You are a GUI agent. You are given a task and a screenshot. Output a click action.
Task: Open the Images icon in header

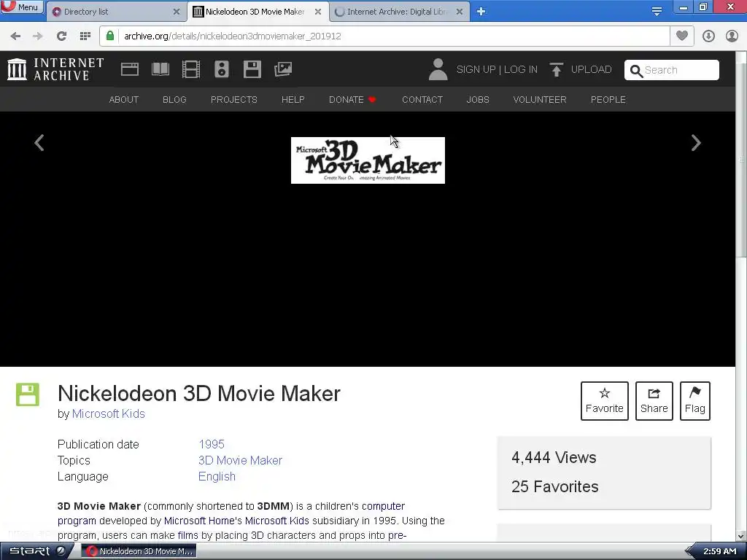[x=283, y=69]
